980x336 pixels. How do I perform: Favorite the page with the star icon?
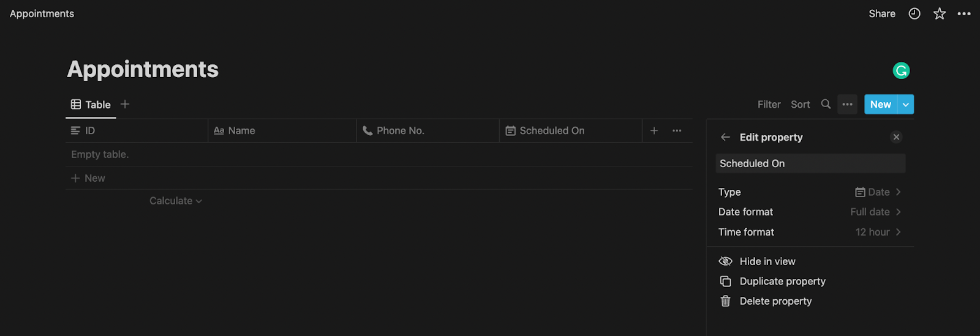tap(940, 13)
